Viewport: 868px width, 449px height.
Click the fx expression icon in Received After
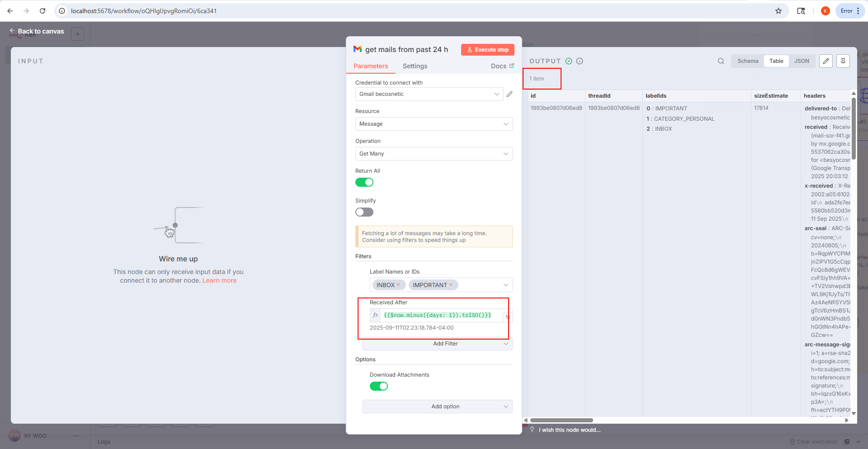coord(375,315)
